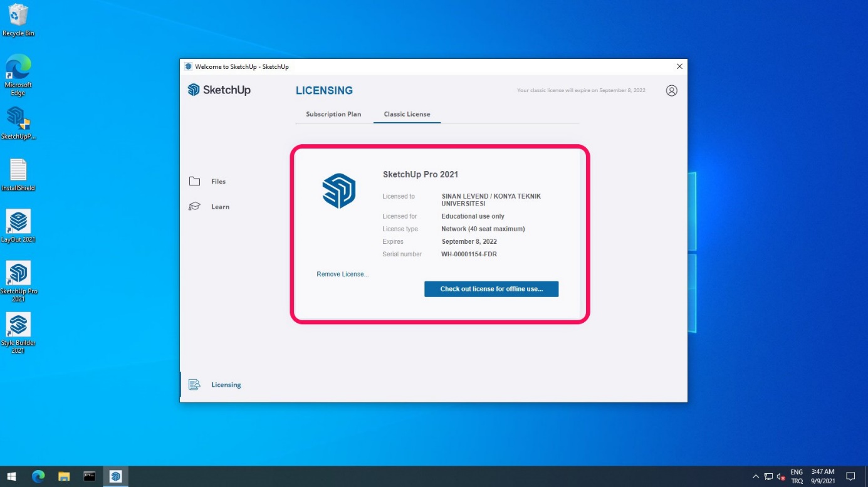
Task: Open File Explorer from the taskbar
Action: (x=64, y=476)
